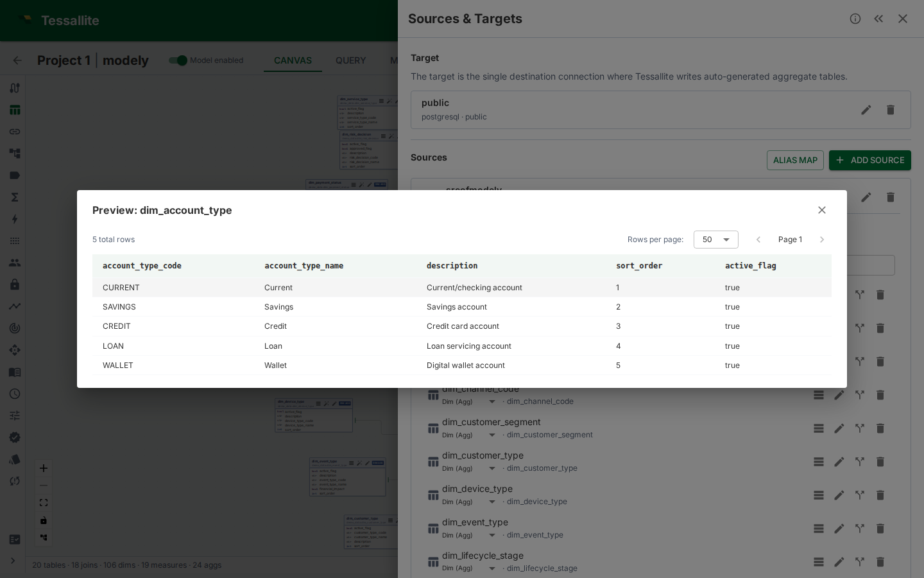Open the dim_channel_code type dropdown
924x578 pixels.
pyautogui.click(x=469, y=401)
